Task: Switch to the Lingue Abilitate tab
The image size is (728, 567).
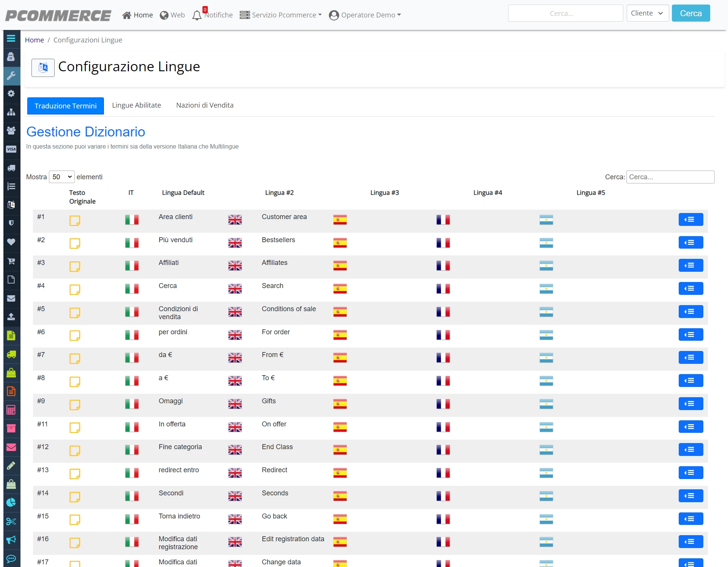Action: (x=136, y=105)
